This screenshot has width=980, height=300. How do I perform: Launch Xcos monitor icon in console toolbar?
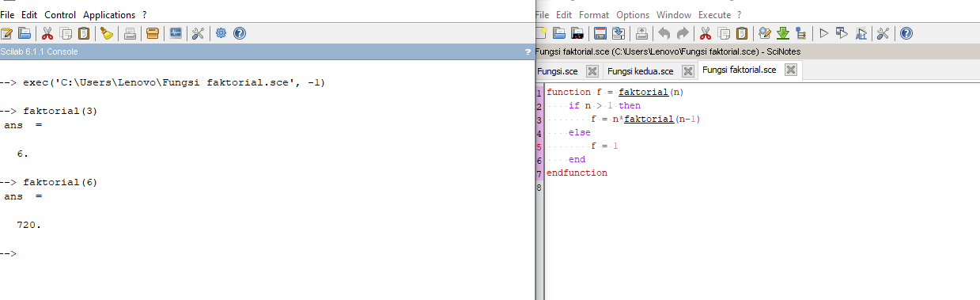(176, 33)
